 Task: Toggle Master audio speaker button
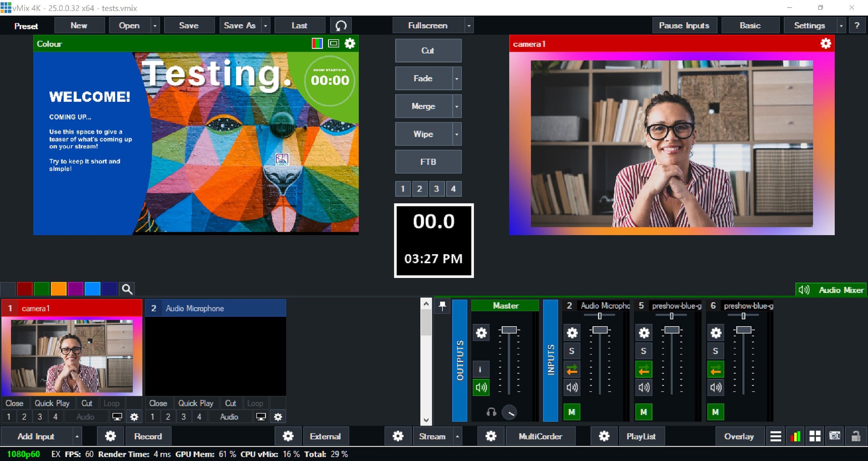point(481,387)
